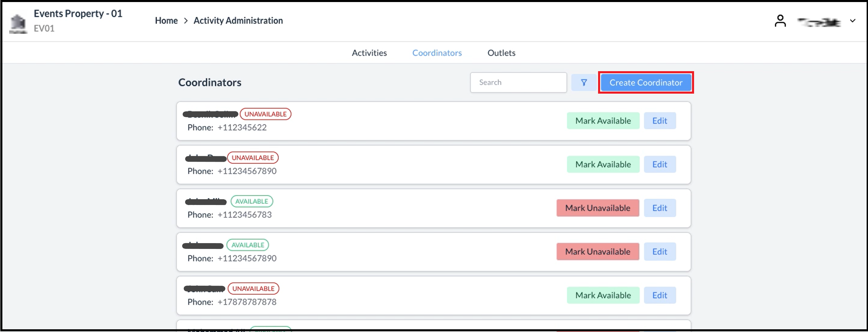Viewport: 868px width, 332px height.
Task: Click the UNAVAILABLE badge on the top coordinator
Action: (x=266, y=114)
